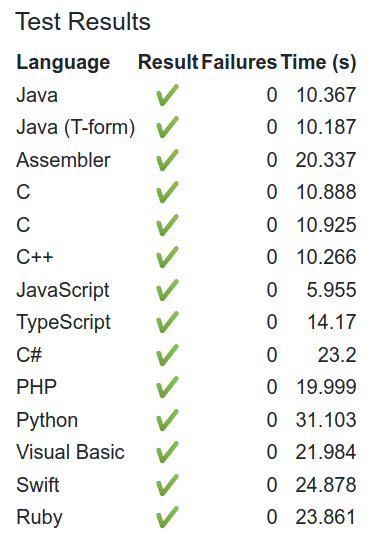Image resolution: width=380 pixels, height=542 pixels.
Task: Click the time value 10.187
Action: point(326,127)
